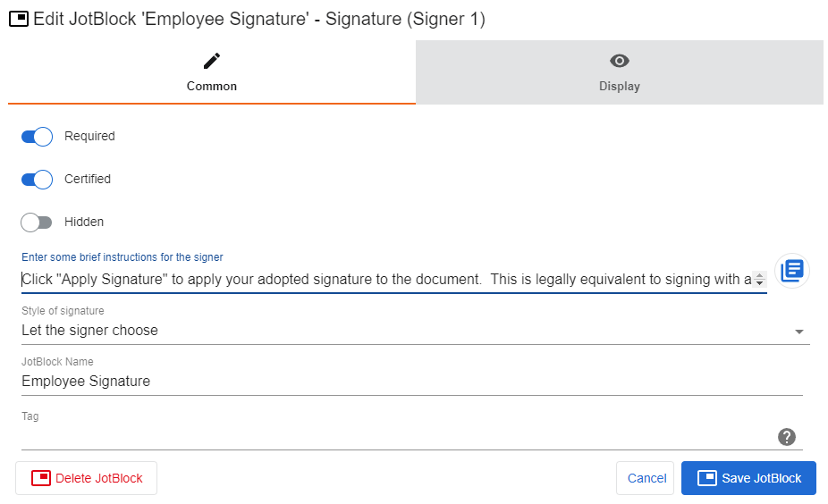Click the eye icon above Display
The height and width of the screenshot is (504, 828).
[620, 61]
